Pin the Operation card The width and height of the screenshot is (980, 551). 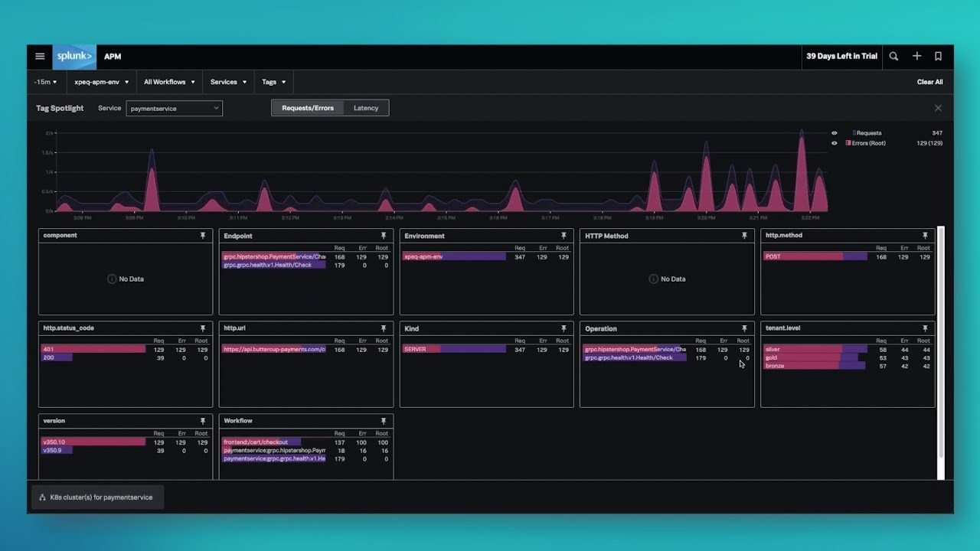744,328
